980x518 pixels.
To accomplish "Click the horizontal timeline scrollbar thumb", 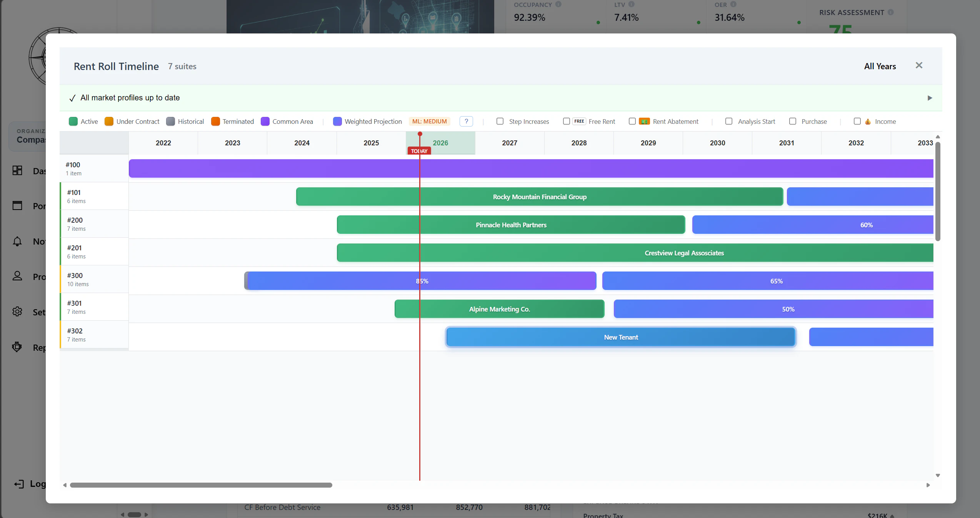I will coord(201,485).
